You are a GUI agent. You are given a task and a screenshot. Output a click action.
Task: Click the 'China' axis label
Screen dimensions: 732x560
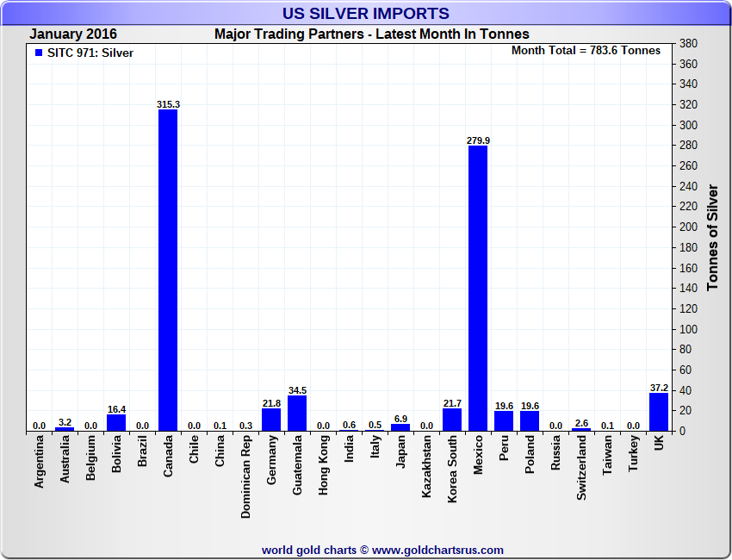[x=220, y=451]
